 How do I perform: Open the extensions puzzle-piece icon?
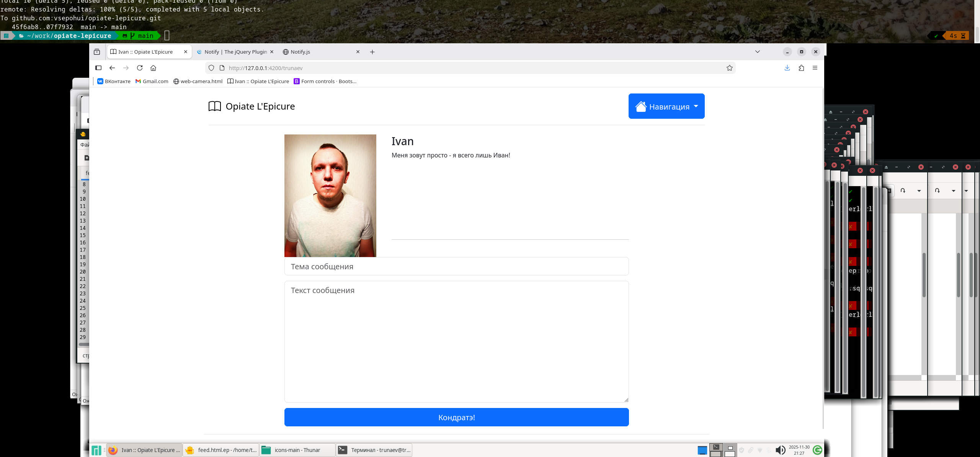801,68
